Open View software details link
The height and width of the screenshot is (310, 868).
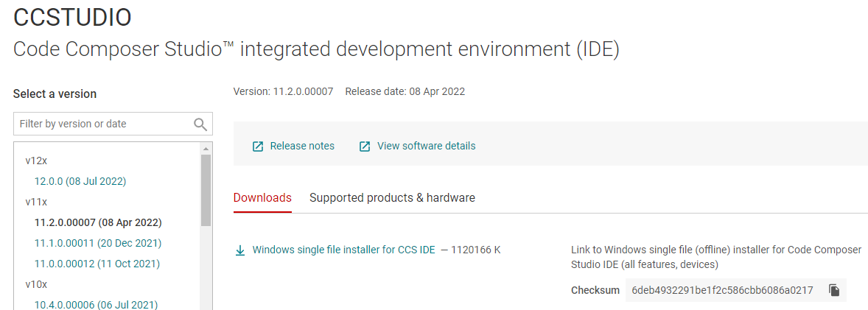(x=426, y=146)
